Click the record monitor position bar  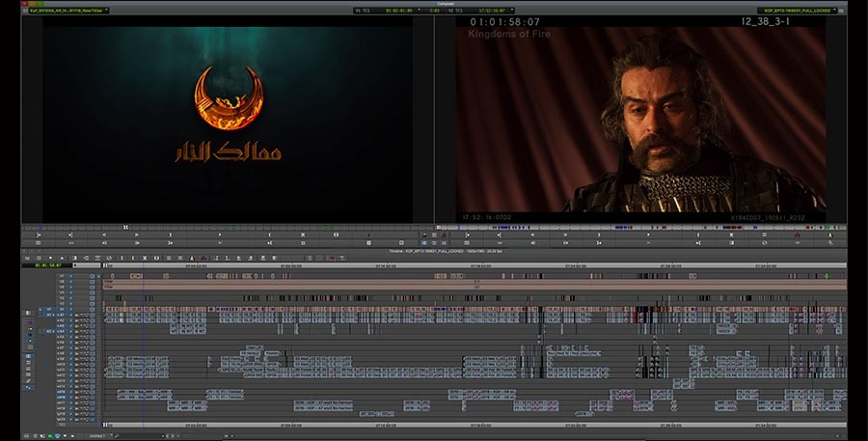(x=642, y=227)
